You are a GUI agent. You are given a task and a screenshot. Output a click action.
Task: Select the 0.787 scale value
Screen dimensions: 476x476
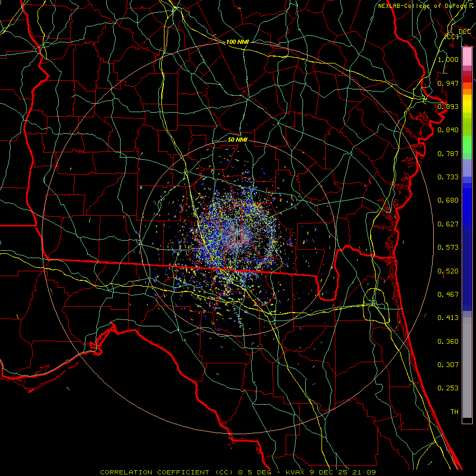pos(448,153)
